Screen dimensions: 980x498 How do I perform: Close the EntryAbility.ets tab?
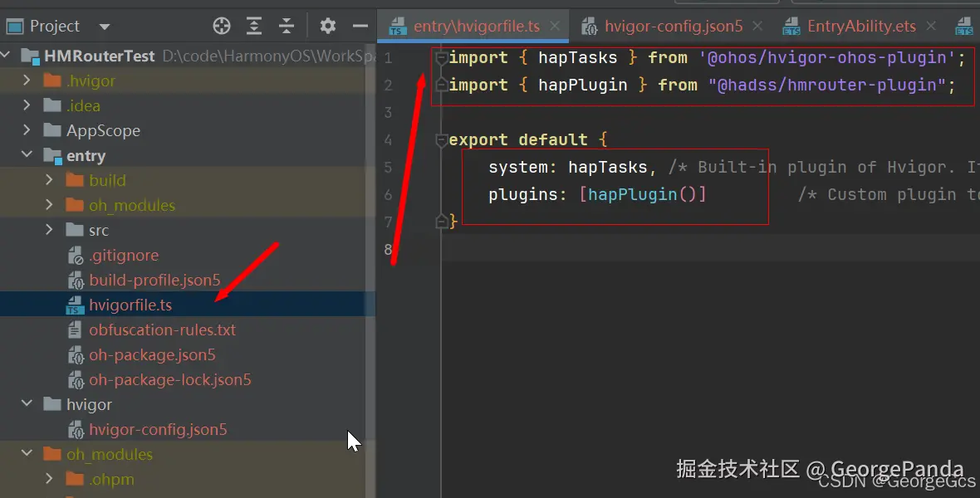(x=931, y=27)
